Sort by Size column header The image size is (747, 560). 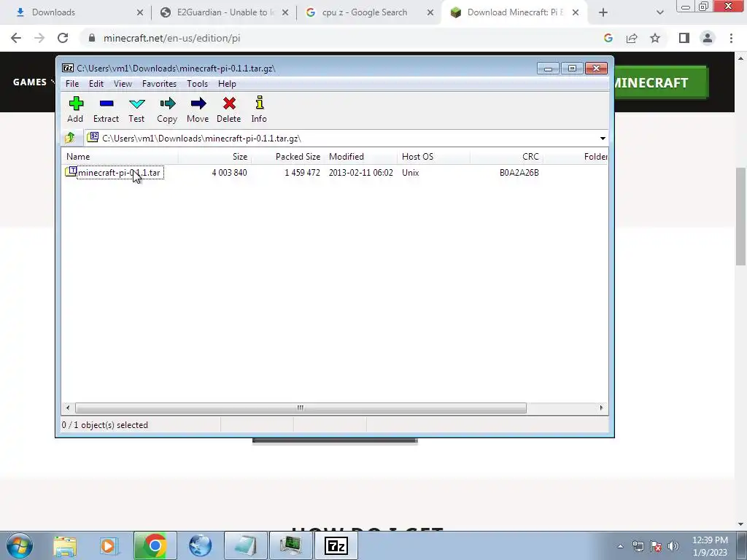coord(215,157)
